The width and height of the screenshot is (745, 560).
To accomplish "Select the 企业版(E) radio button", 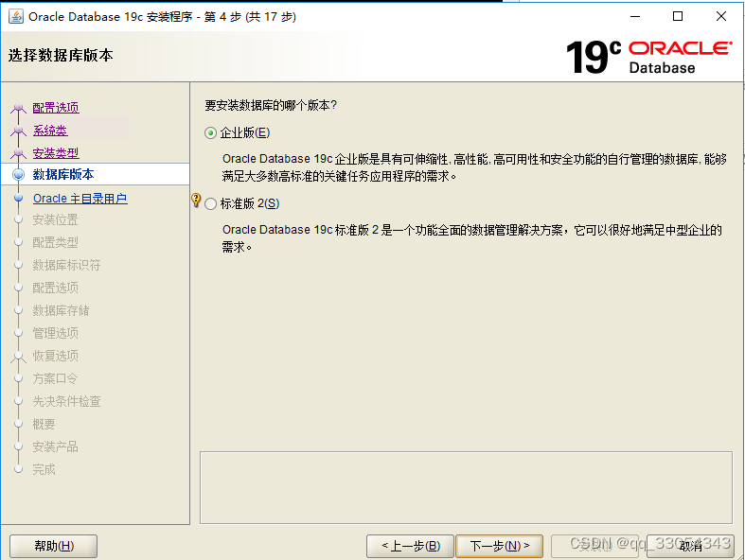I will tap(210, 133).
